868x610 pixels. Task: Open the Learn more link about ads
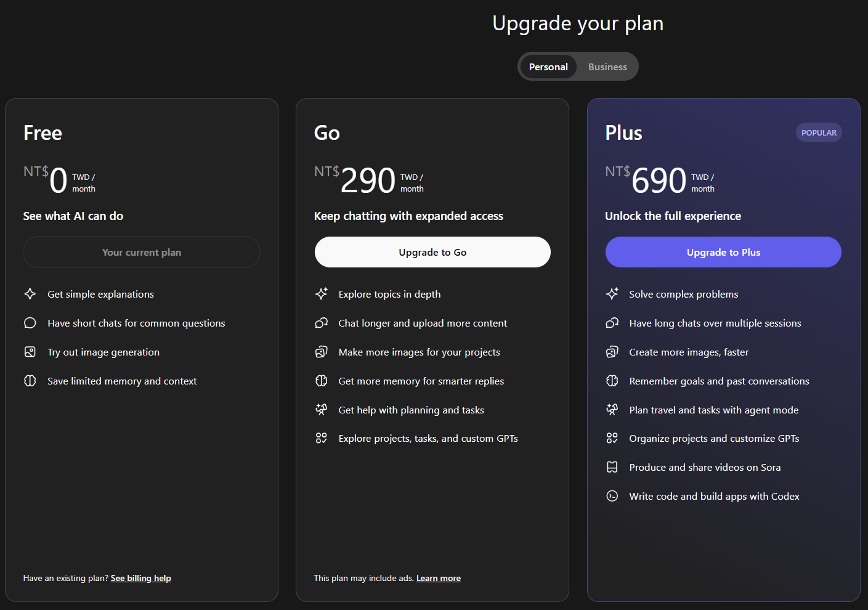click(439, 578)
